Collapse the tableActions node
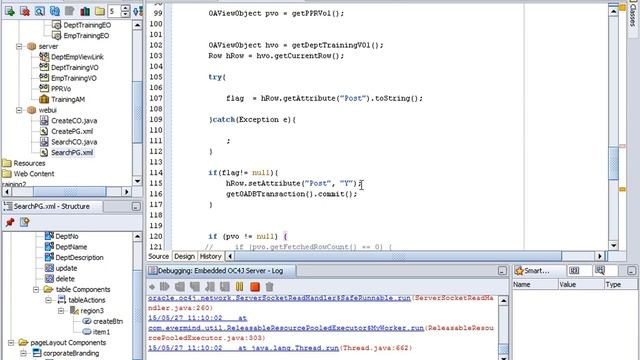640x360 pixels. (x=49, y=300)
